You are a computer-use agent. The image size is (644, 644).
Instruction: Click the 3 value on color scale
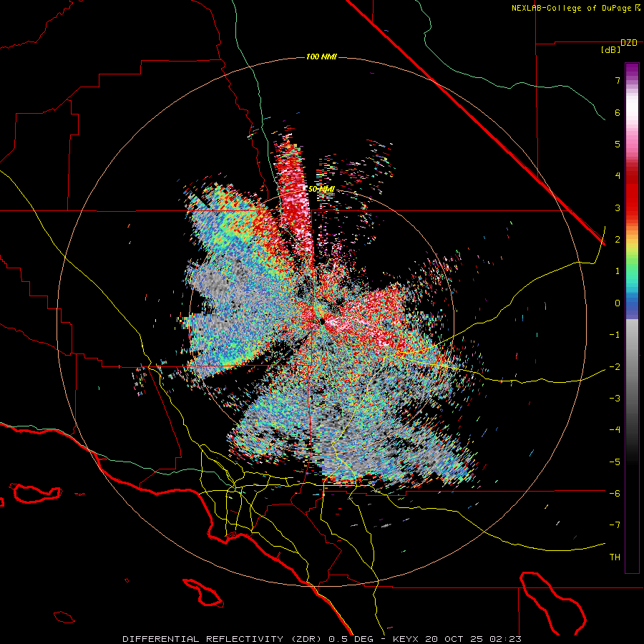tap(618, 208)
